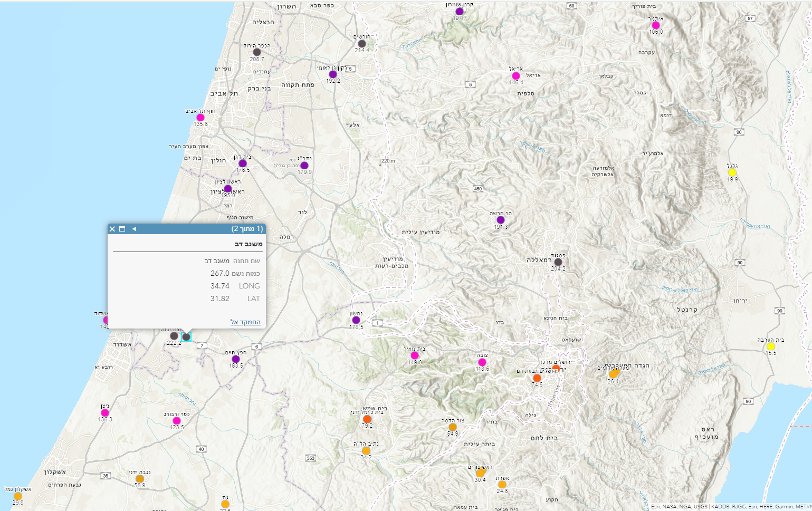Click the הר חרשה marker 191.3
The width and height of the screenshot is (812, 511).
point(501,220)
